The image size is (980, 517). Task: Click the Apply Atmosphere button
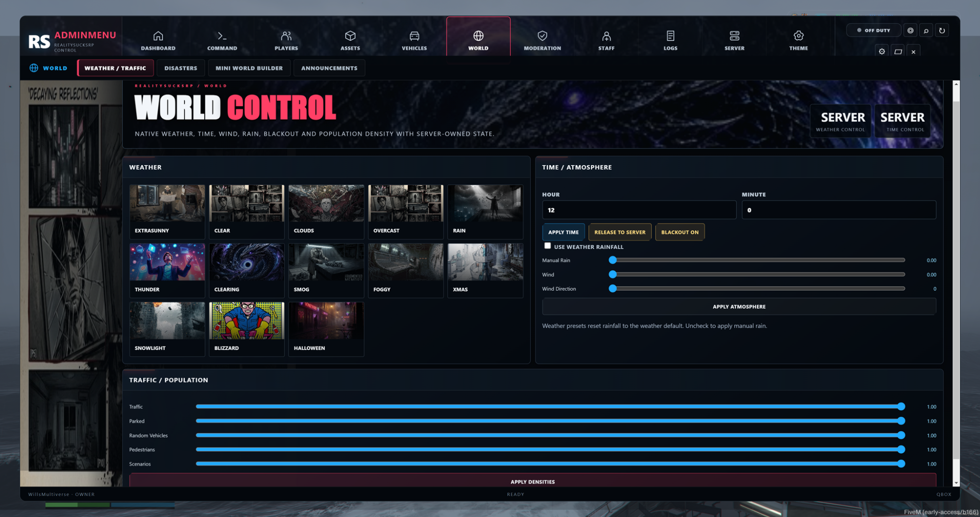[739, 307]
